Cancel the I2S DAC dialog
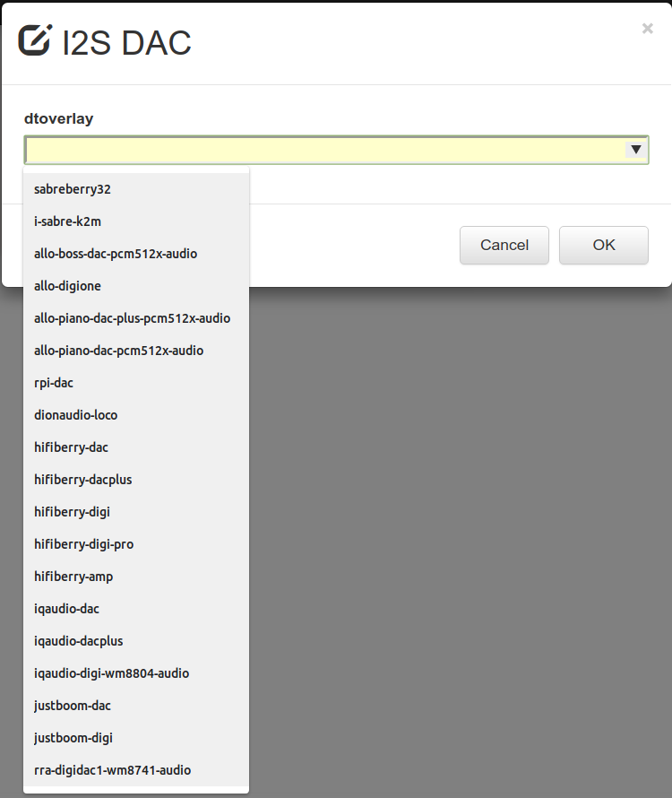Screen dimensions: 672x798 [504, 246]
